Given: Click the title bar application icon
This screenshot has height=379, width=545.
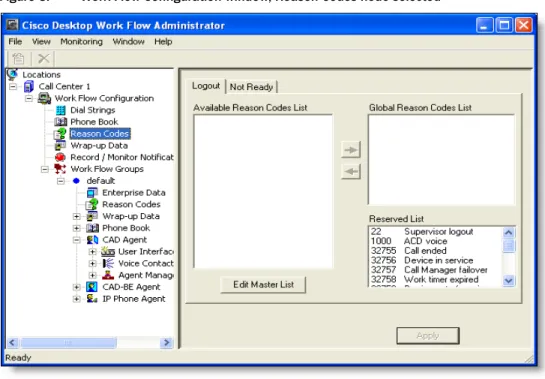Looking at the screenshot, I should pos(13,25).
